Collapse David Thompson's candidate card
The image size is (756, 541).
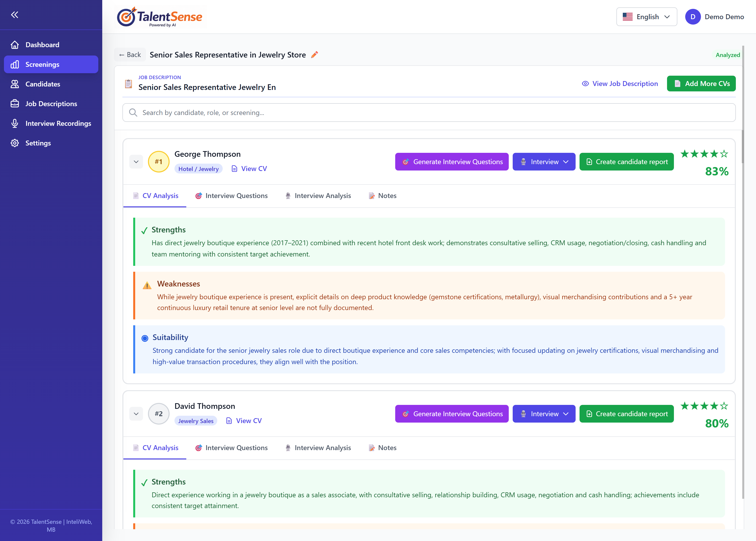coord(136,414)
